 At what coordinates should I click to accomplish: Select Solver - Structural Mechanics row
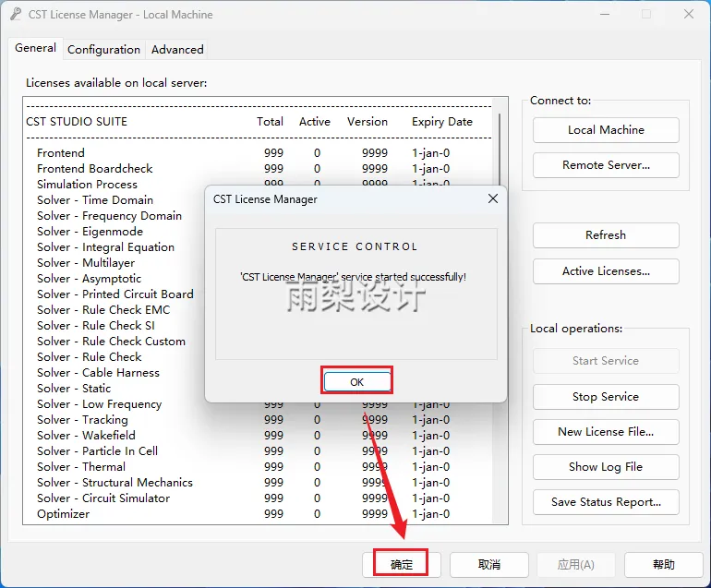click(243, 483)
